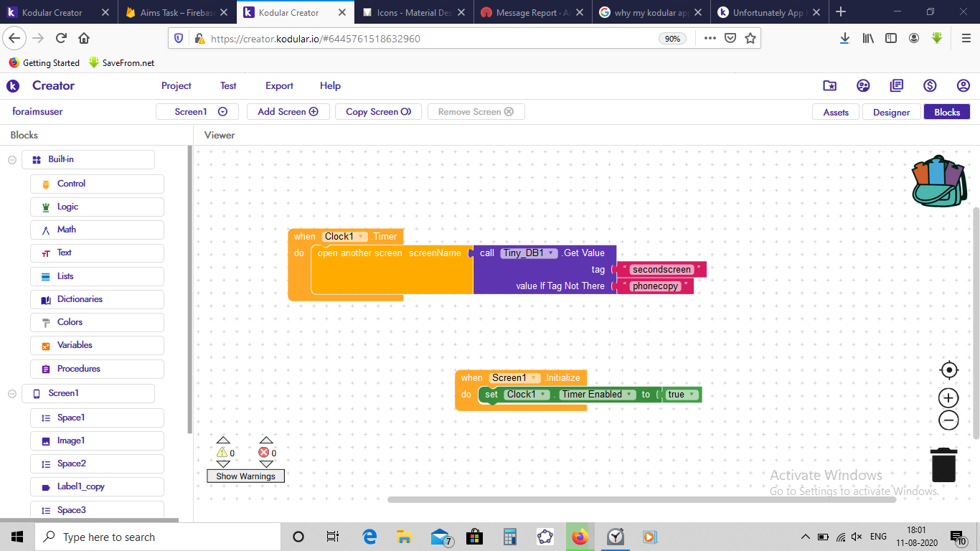Image resolution: width=980 pixels, height=551 pixels.
Task: Center the workspace with the crosshair icon
Action: pos(949,370)
